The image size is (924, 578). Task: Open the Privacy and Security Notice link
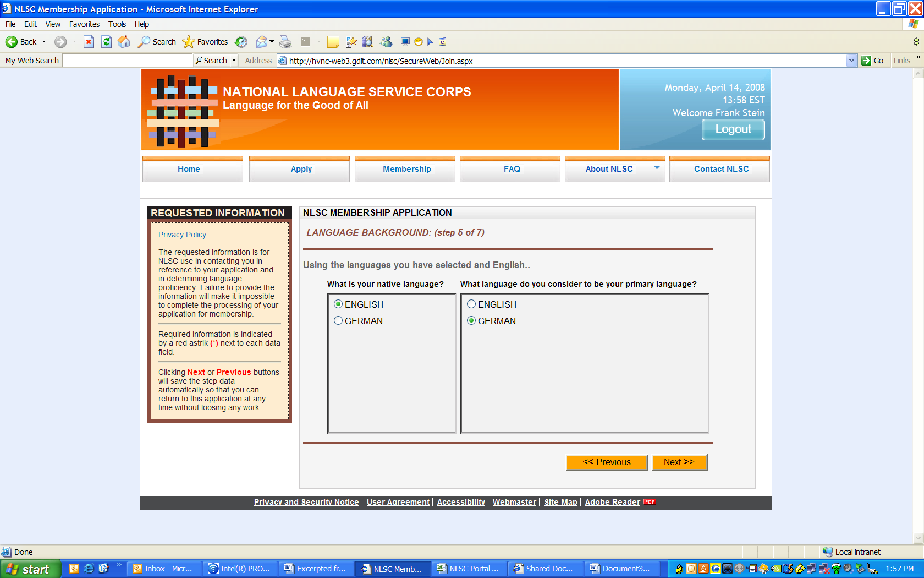(306, 502)
